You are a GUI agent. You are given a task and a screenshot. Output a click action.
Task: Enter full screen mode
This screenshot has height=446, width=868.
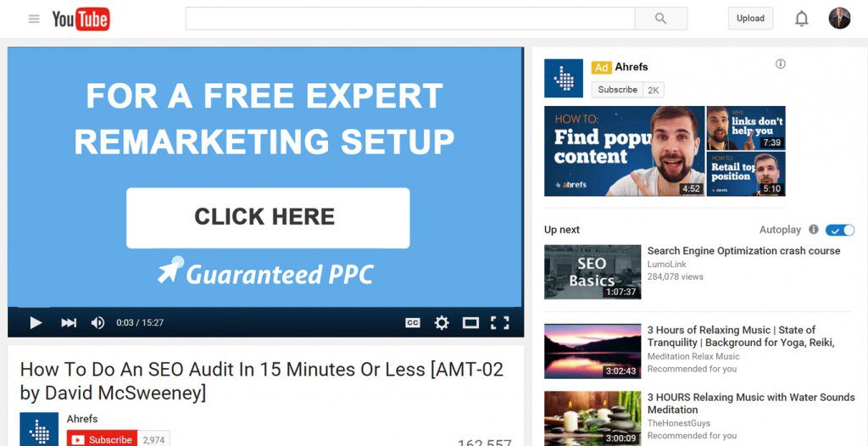coord(500,322)
